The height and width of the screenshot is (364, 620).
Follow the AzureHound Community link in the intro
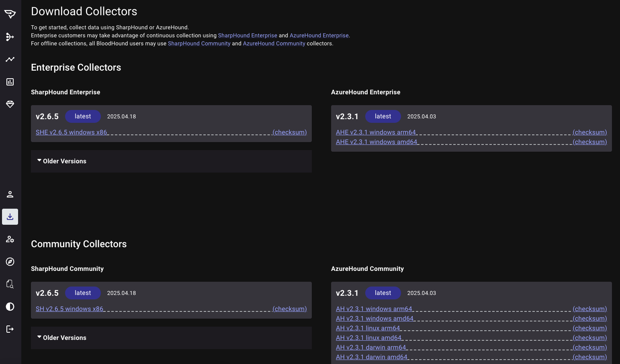pos(274,43)
